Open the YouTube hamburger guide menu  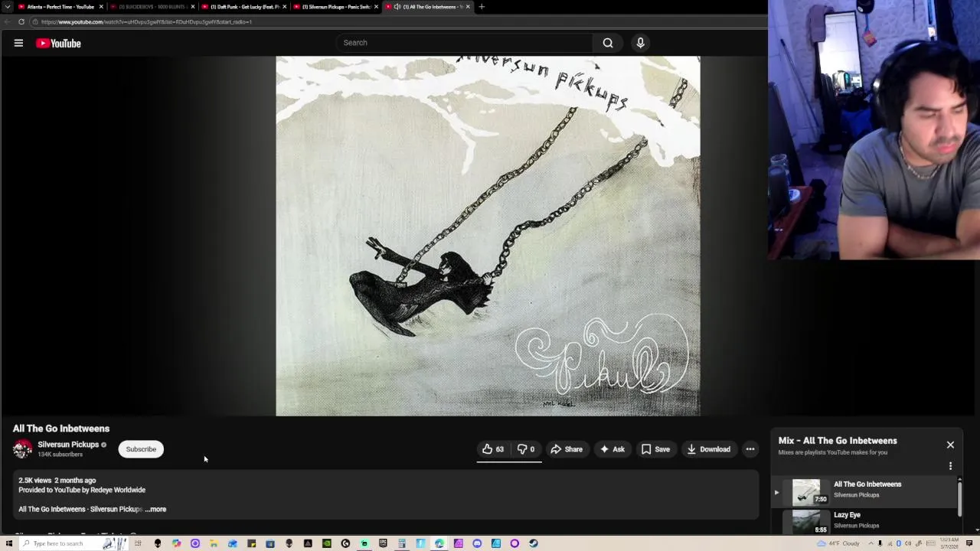18,43
